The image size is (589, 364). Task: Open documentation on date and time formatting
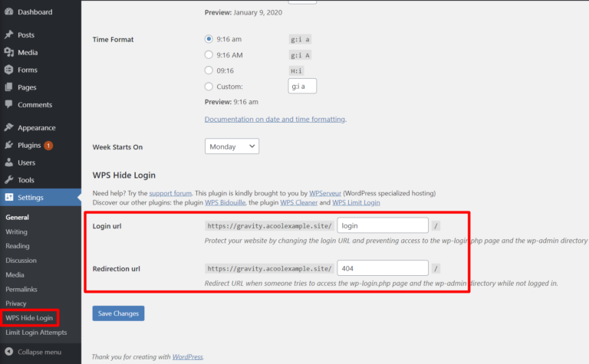275,120
